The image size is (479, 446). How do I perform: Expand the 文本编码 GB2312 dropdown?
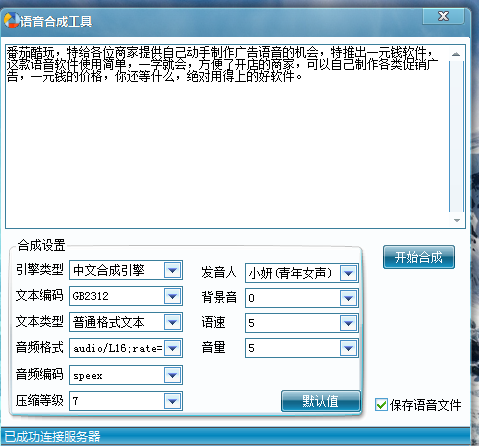pos(173,296)
